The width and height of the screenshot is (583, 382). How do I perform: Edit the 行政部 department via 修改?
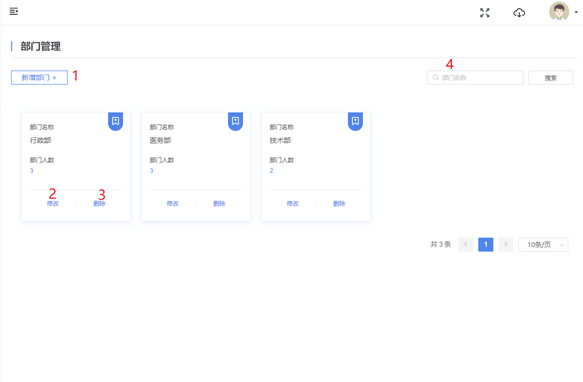(x=53, y=203)
